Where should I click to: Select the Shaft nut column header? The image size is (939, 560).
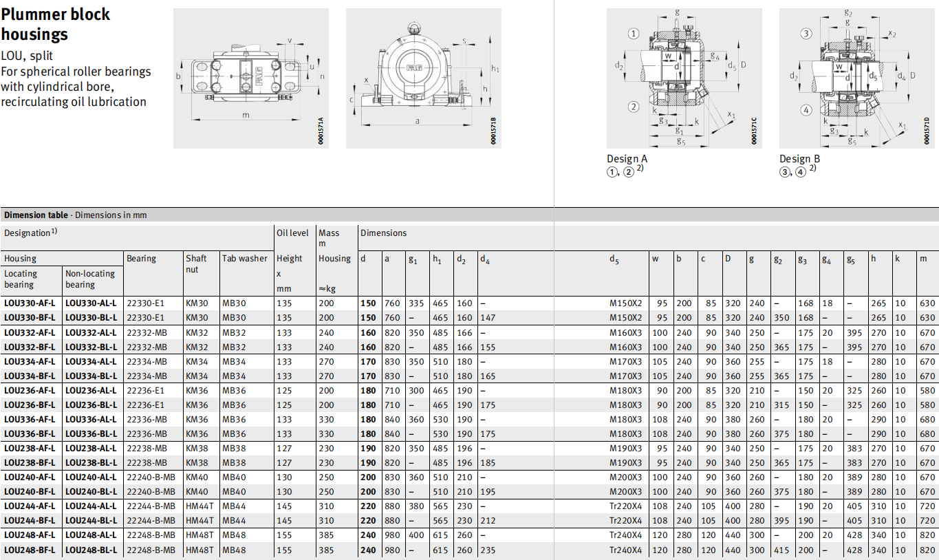coord(196,263)
